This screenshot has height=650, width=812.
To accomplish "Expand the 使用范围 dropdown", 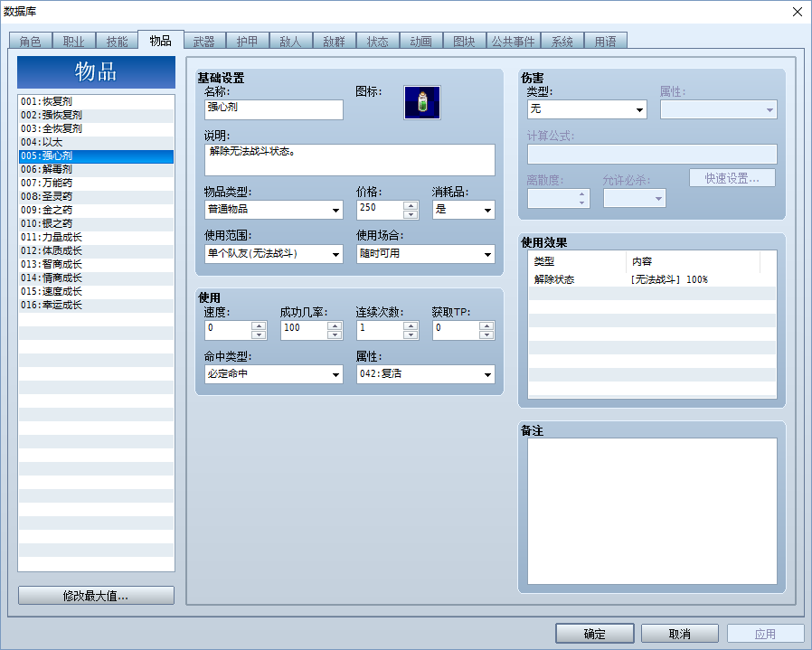I will click(x=273, y=254).
